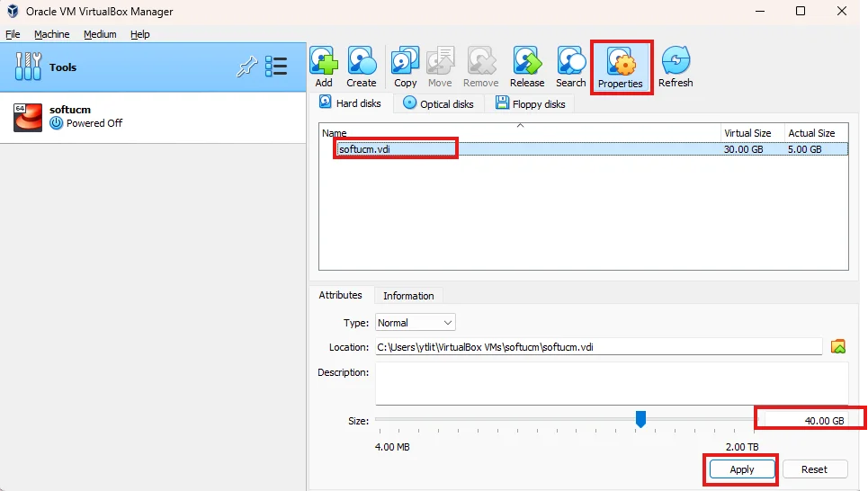The width and height of the screenshot is (868, 491).
Task: Maximize the VirtualBox Manager window
Action: tap(801, 11)
